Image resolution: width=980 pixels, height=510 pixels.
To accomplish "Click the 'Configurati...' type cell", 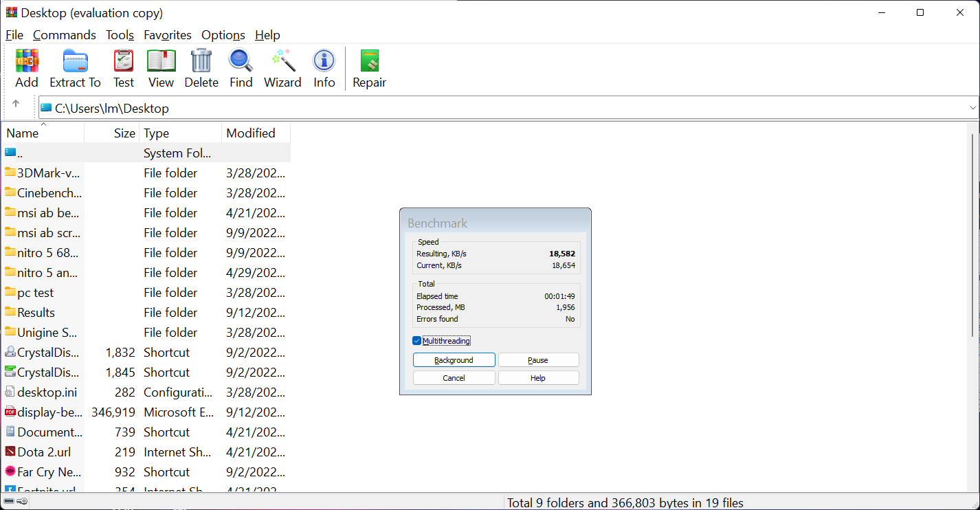I will click(178, 392).
